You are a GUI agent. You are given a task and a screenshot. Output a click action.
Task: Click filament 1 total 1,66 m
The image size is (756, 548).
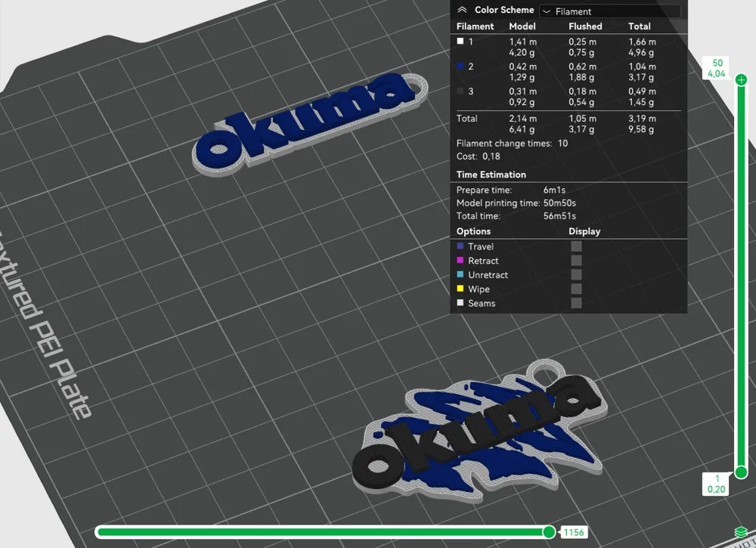642,42
